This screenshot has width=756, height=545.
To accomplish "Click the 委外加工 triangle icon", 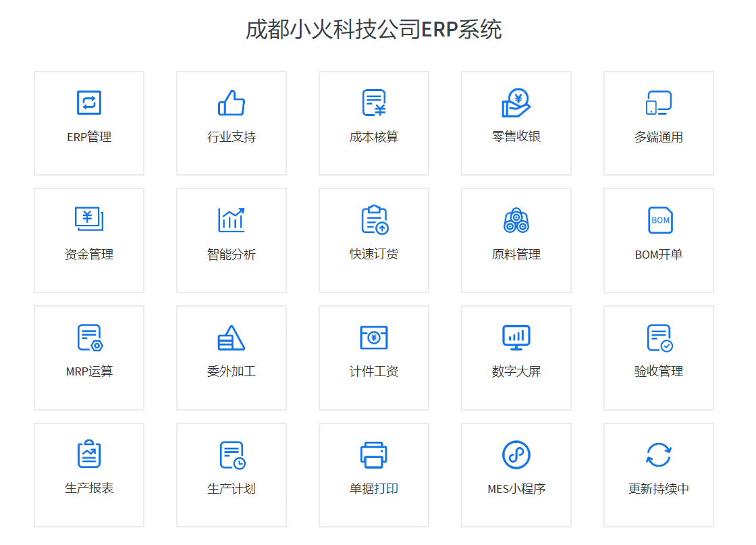I will point(232,337).
